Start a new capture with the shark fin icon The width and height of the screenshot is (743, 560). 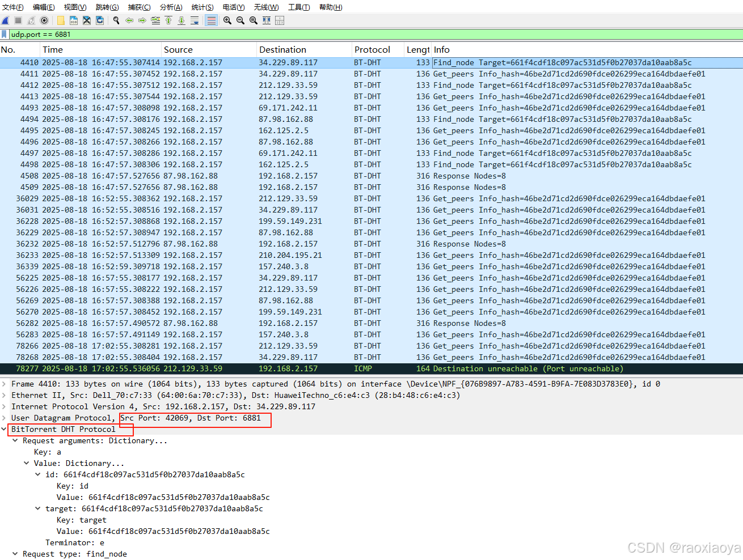pos(5,20)
